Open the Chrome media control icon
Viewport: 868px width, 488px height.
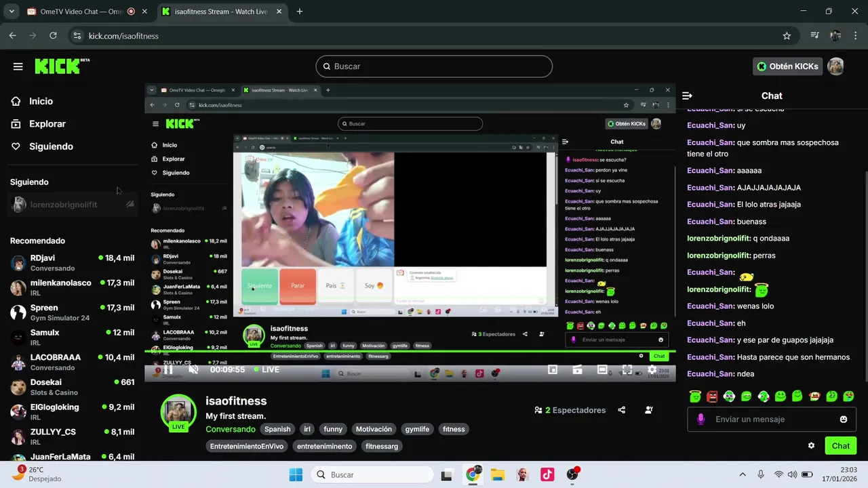coord(815,36)
